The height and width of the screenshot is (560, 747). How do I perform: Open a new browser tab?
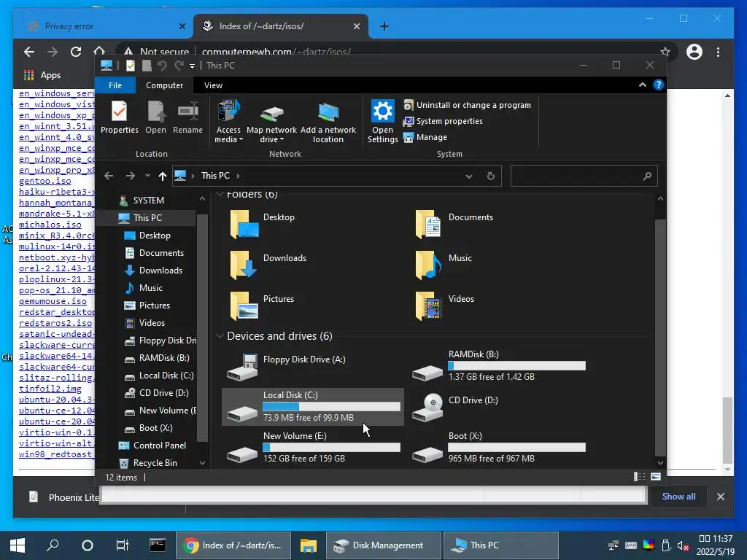(384, 26)
